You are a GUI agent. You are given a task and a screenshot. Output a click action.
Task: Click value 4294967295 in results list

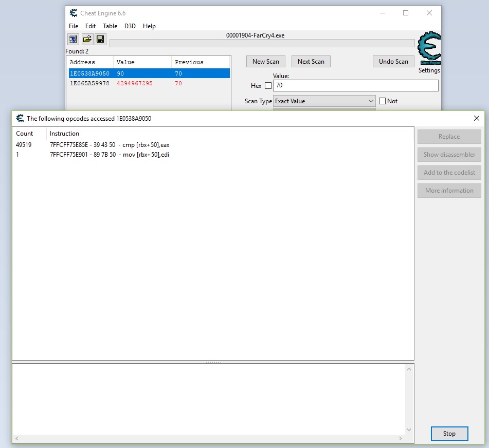(x=134, y=83)
